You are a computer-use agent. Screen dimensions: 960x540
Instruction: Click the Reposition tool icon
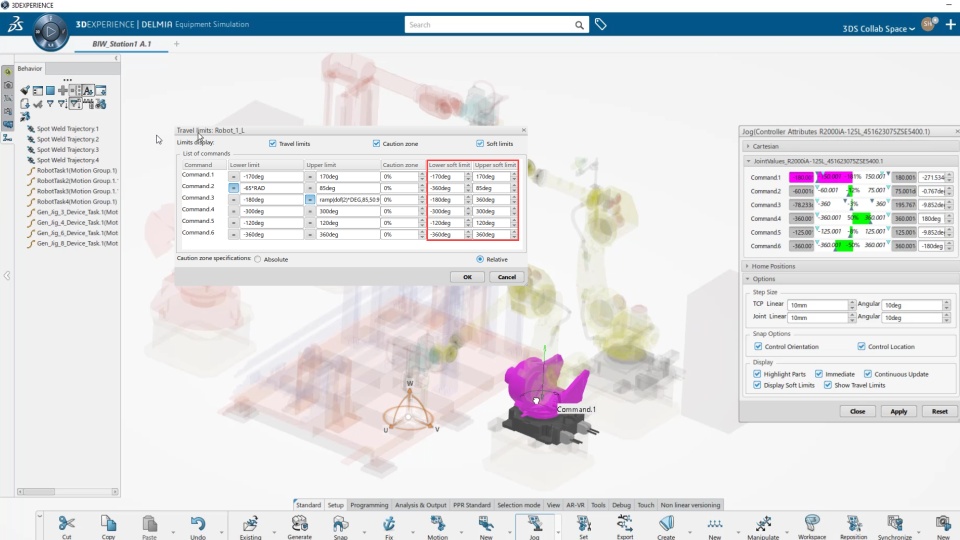click(x=853, y=523)
